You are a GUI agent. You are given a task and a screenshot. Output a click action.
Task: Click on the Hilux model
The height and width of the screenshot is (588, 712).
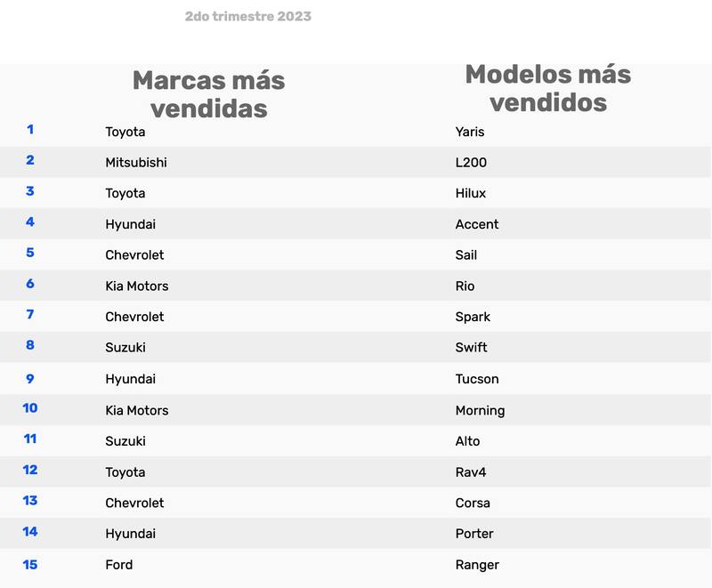pos(471,193)
